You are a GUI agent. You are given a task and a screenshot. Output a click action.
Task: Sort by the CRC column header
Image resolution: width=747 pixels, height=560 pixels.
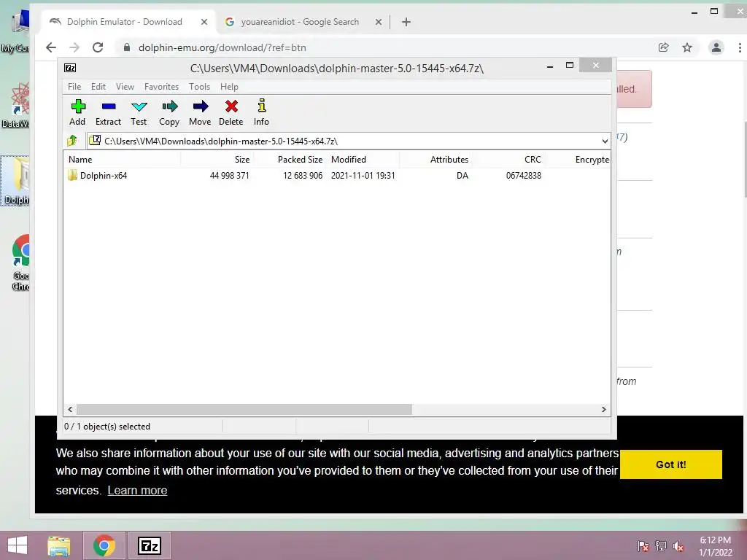(x=508, y=160)
